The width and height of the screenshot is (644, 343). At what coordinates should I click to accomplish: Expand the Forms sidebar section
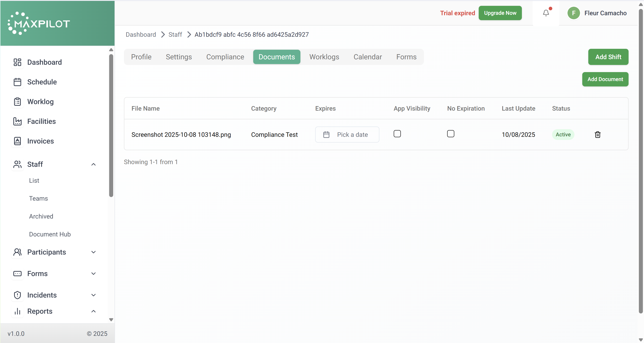coord(93,274)
